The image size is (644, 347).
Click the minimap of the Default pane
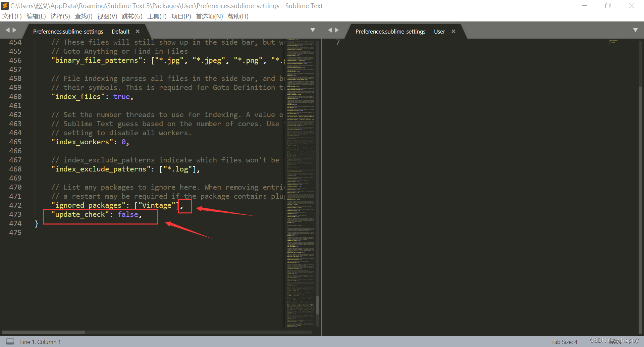tap(301, 183)
